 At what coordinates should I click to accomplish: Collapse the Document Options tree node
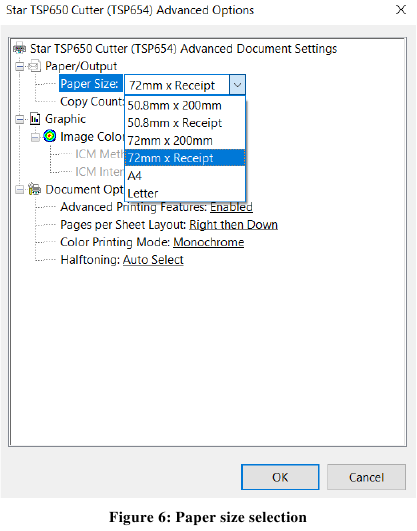pyautogui.click(x=20, y=189)
